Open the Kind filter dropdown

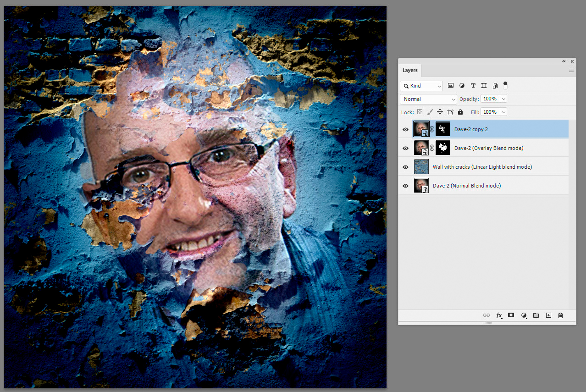421,86
